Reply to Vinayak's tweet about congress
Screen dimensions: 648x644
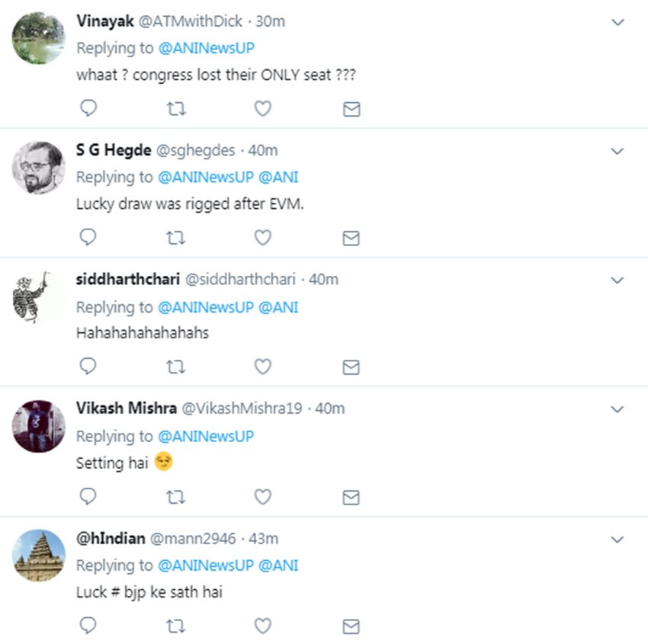click(88, 109)
